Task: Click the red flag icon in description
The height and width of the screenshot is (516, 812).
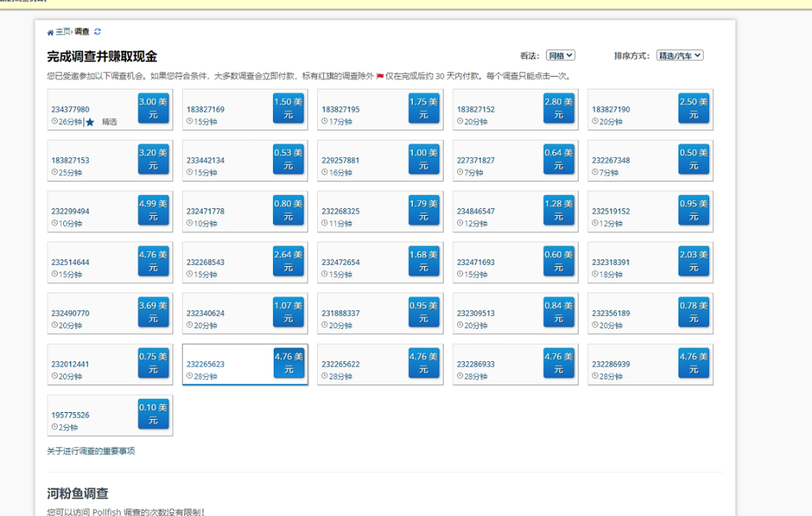Action: [x=380, y=76]
